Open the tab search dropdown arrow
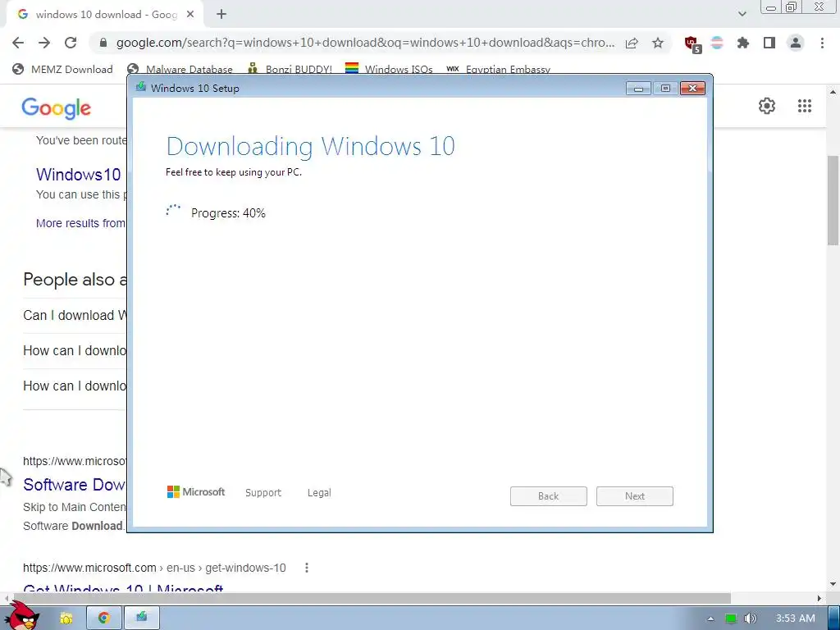This screenshot has width=840, height=630. pos(742,14)
